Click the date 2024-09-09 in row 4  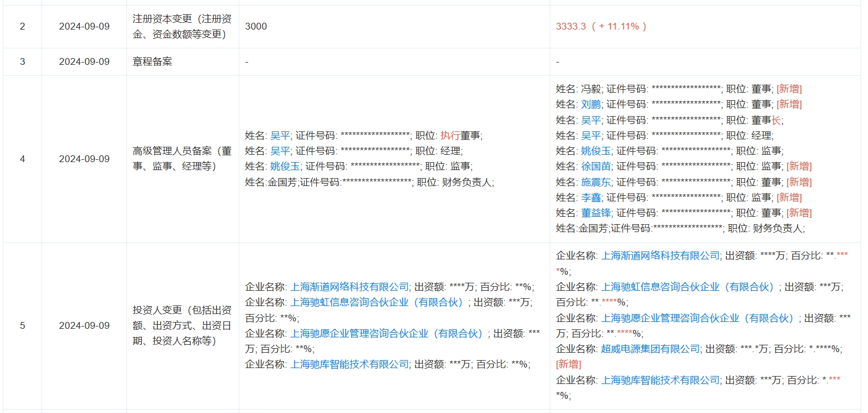pos(84,159)
